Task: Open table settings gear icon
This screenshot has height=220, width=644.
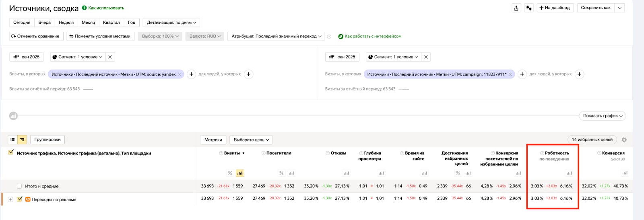Action: (x=624, y=140)
